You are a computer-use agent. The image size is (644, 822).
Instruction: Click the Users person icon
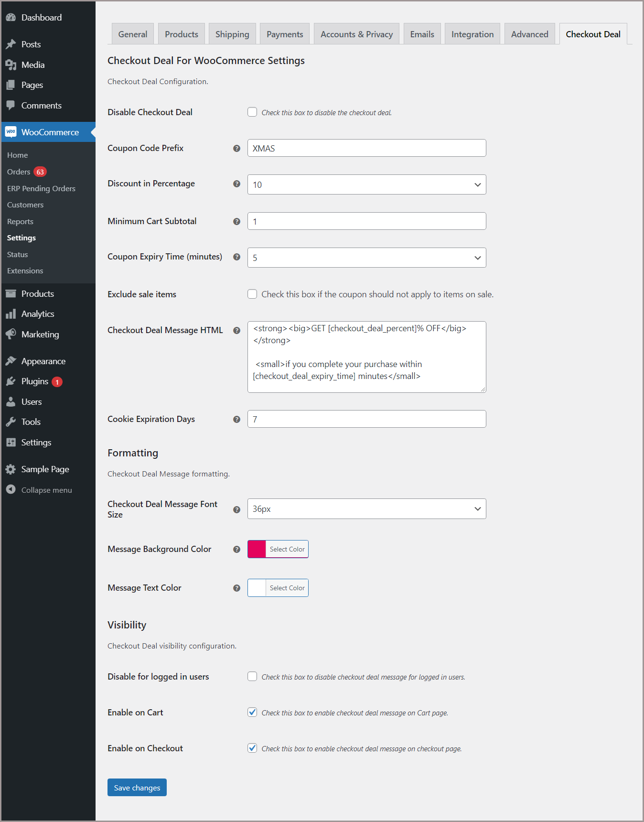click(x=11, y=402)
